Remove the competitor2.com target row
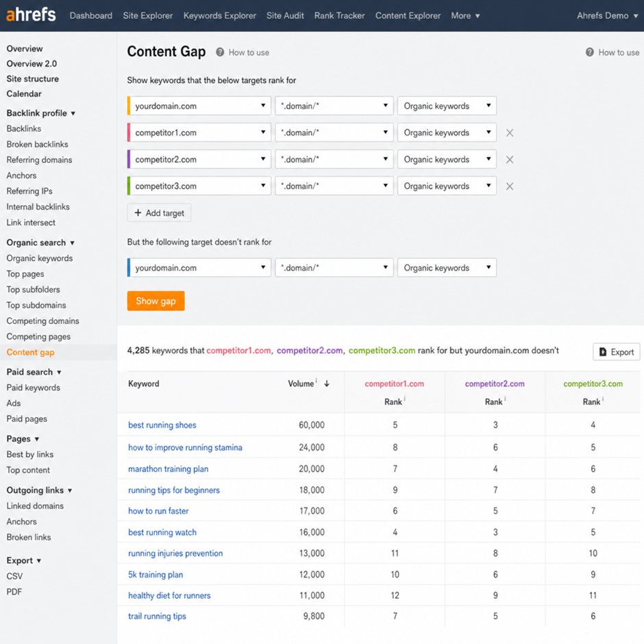The width and height of the screenshot is (644, 644). [509, 160]
